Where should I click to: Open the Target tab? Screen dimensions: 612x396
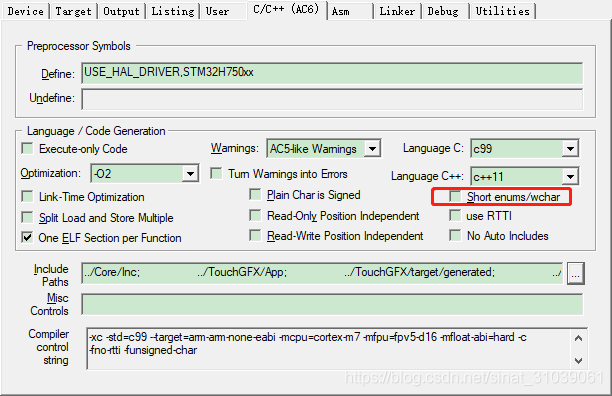pyautogui.click(x=73, y=11)
